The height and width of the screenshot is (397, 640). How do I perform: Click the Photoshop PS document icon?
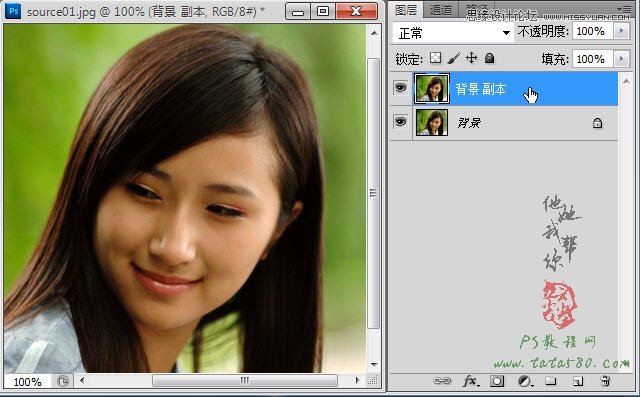(x=13, y=11)
